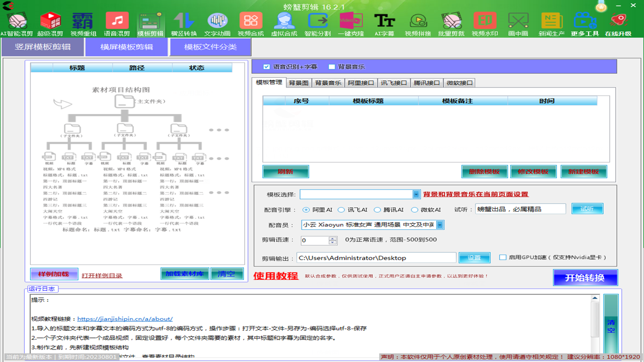Click the 开始转换 button
This screenshot has height=362, width=644.
point(585,278)
